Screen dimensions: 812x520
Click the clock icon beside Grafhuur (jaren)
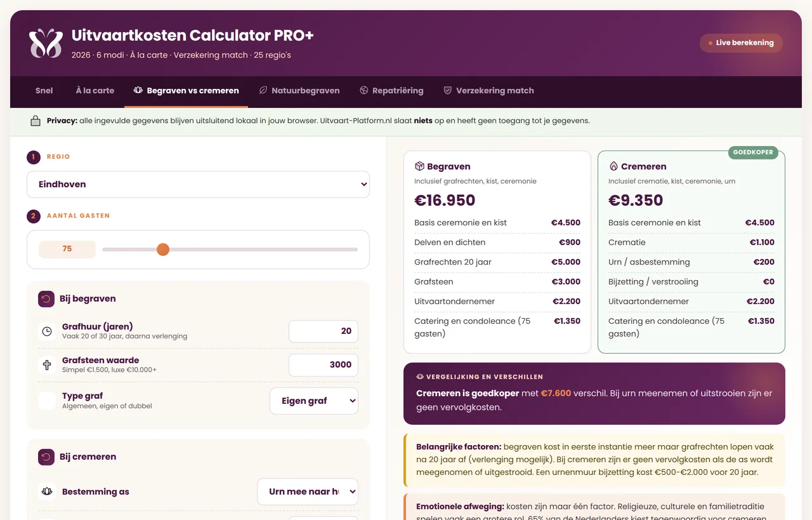point(47,331)
